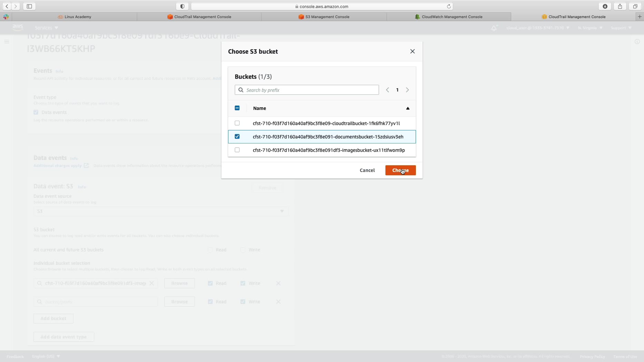The image size is (644, 362).
Task: Open the CloudTrail side navigation menu
Action: tap(7, 42)
